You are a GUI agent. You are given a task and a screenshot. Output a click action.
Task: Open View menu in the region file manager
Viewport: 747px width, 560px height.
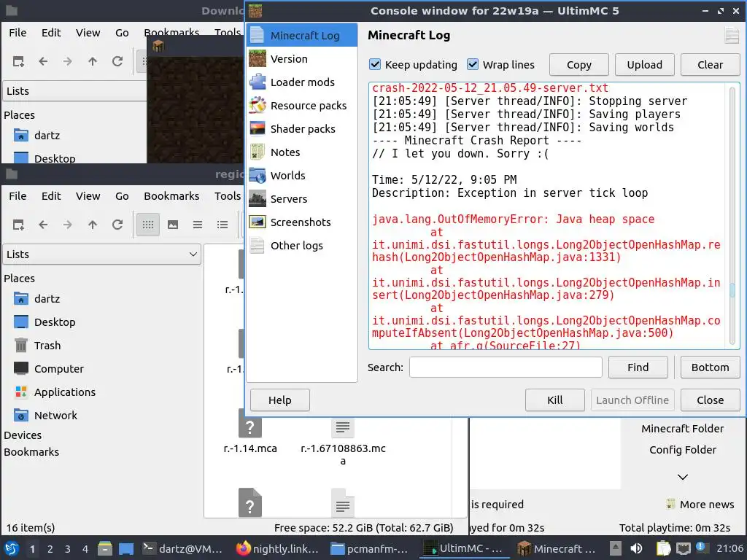(x=88, y=195)
